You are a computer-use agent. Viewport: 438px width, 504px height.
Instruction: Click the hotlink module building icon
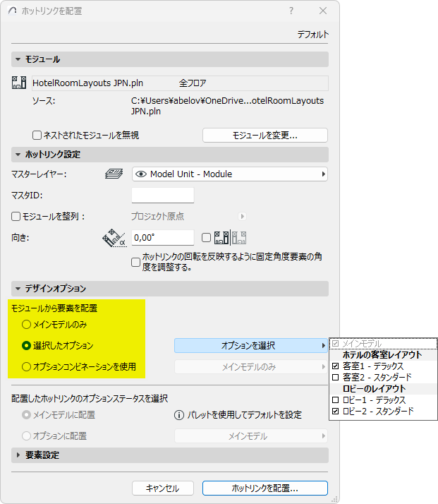click(19, 83)
